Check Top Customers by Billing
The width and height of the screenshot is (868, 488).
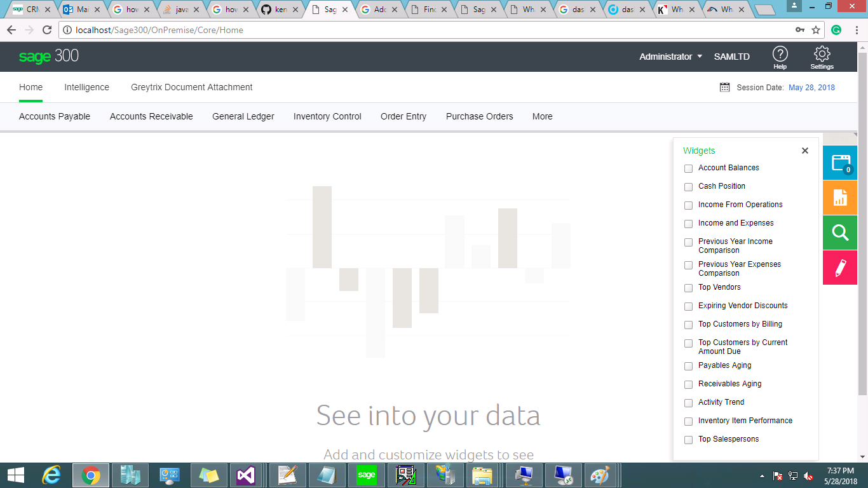[688, 325]
